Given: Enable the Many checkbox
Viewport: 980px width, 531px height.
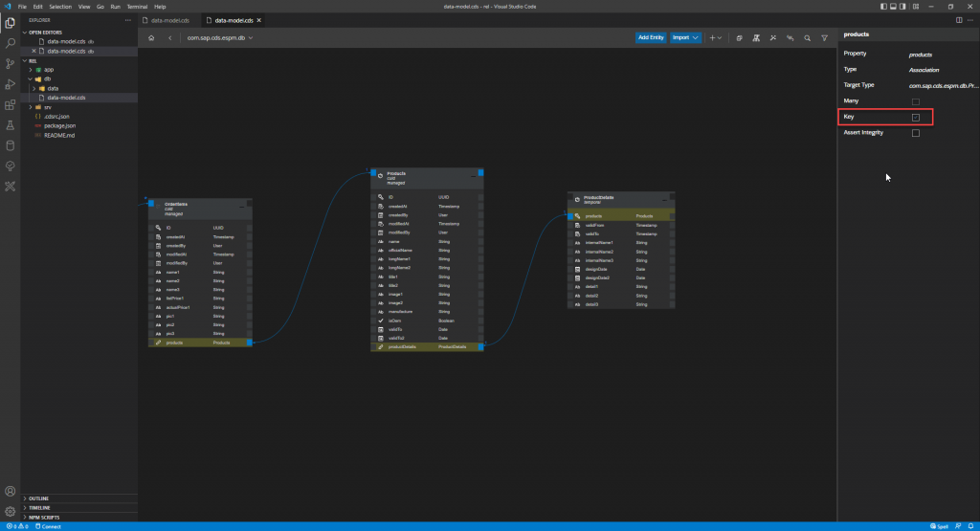Looking at the screenshot, I should click(x=916, y=101).
